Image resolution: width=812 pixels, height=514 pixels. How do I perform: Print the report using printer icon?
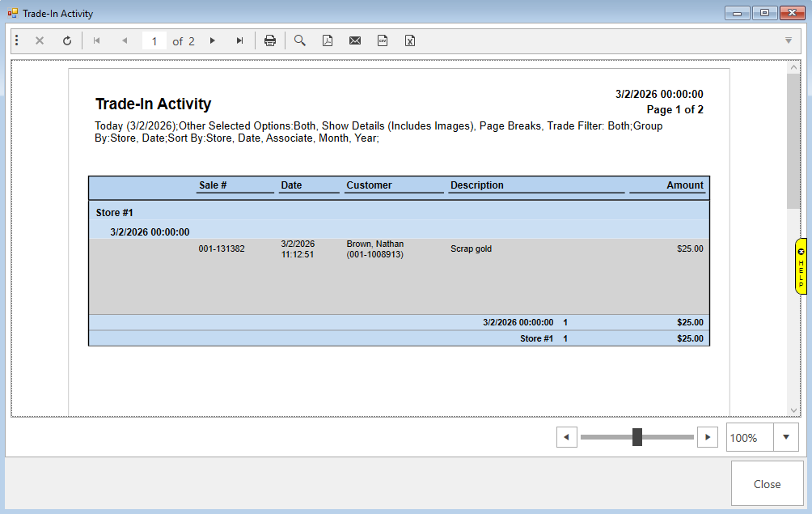(x=270, y=40)
